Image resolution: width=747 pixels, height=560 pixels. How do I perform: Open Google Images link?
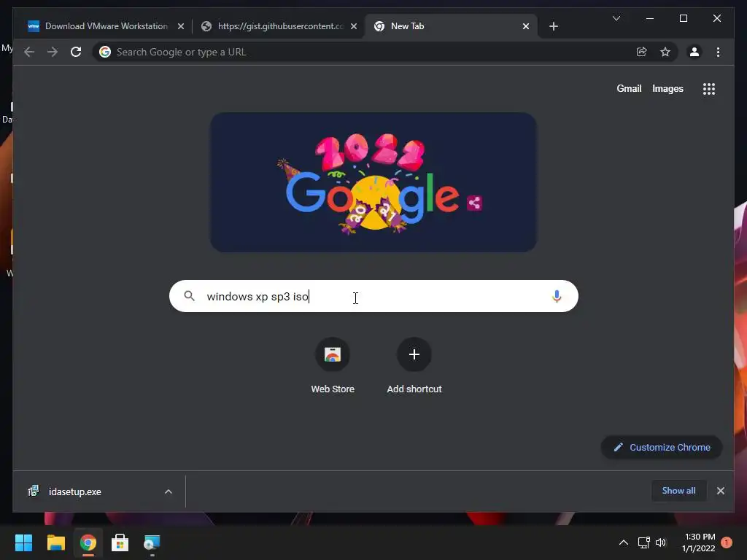(667, 88)
